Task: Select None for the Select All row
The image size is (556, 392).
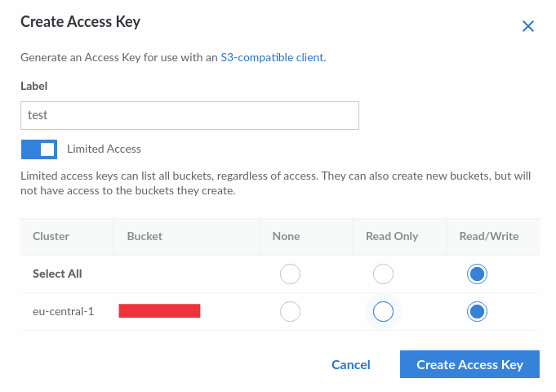Action: (x=290, y=274)
